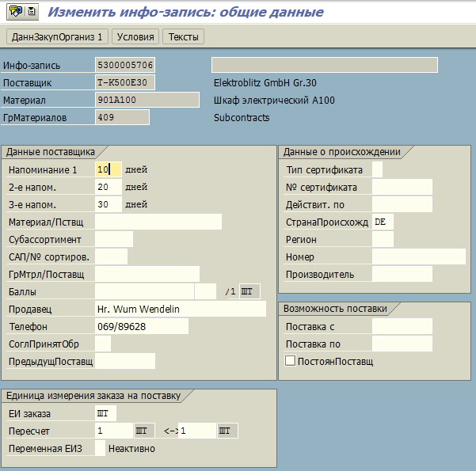Click the Телефон field 069/89628
This screenshot has height=471, width=476.
pos(141,326)
